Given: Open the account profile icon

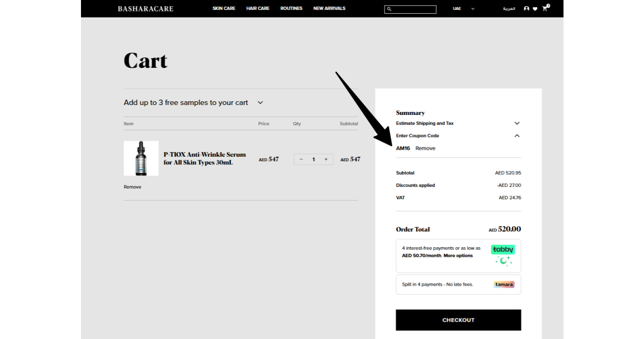Looking at the screenshot, I should pos(526,8).
